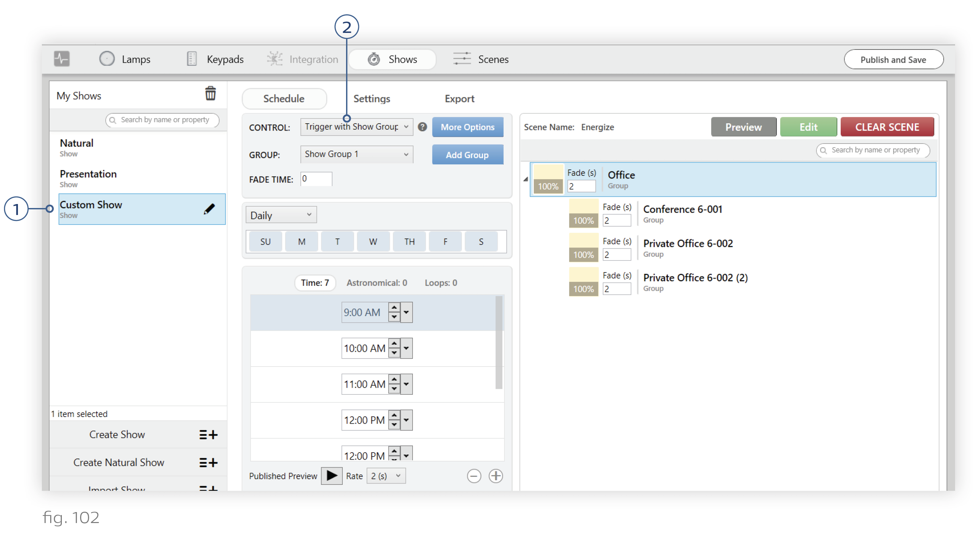
Task: Click More Options button
Action: (x=467, y=127)
